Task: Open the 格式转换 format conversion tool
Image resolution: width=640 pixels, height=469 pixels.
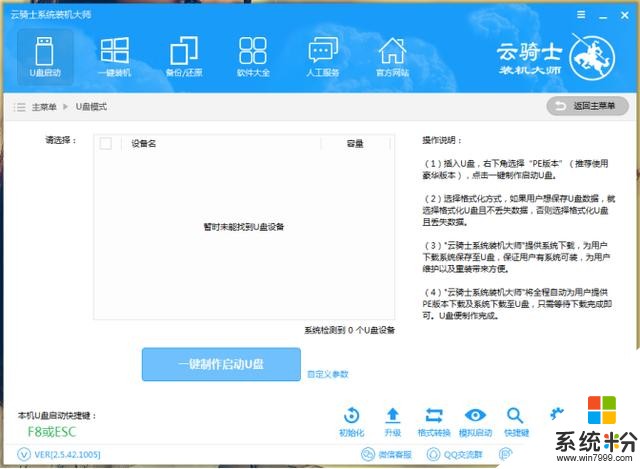Action: (x=433, y=422)
